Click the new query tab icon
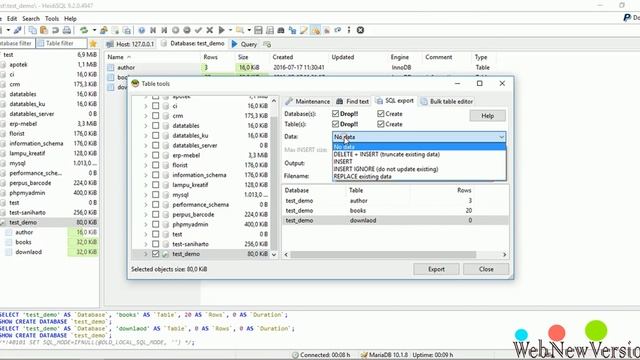This screenshot has width=640, height=360. (x=267, y=44)
